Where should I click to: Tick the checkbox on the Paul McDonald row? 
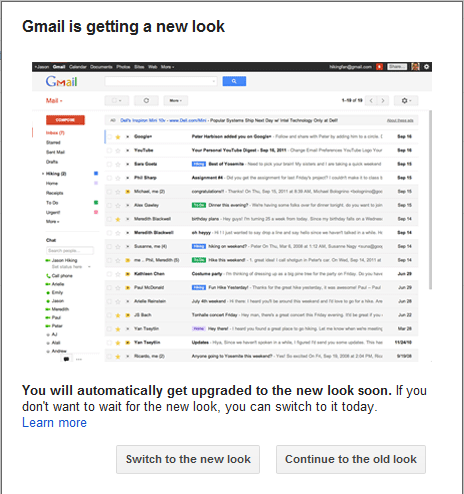109,288
